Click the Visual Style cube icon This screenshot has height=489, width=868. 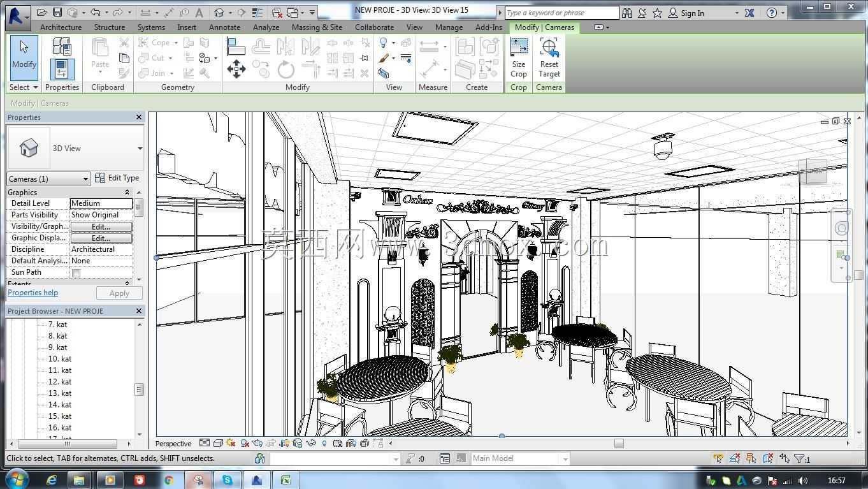[218, 443]
